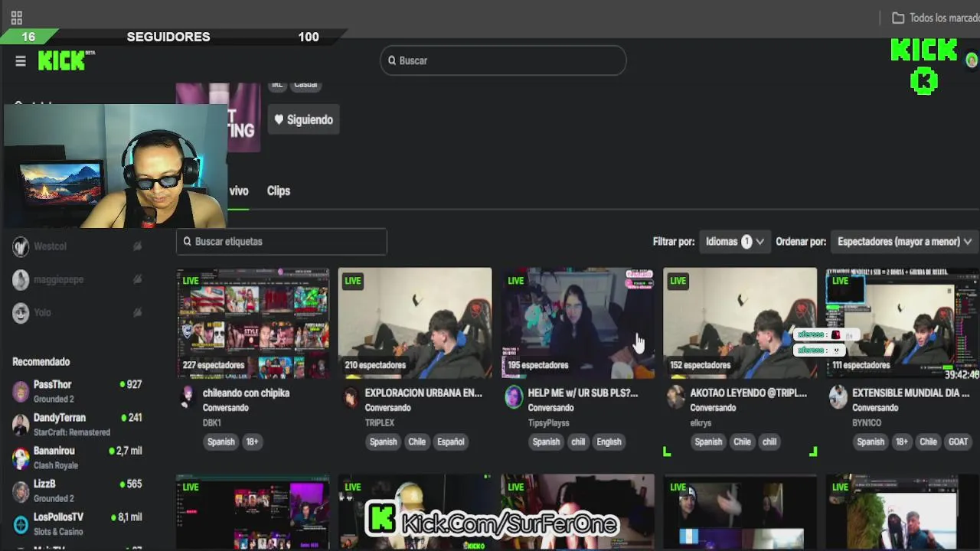Click Spanish tag under chileando con chipika
980x551 pixels.
point(220,442)
